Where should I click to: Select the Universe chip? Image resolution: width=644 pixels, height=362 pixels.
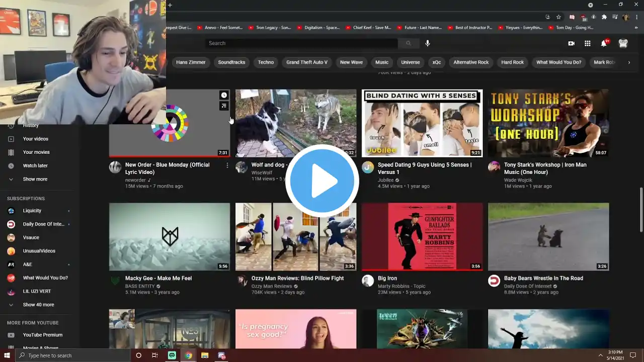(411, 62)
